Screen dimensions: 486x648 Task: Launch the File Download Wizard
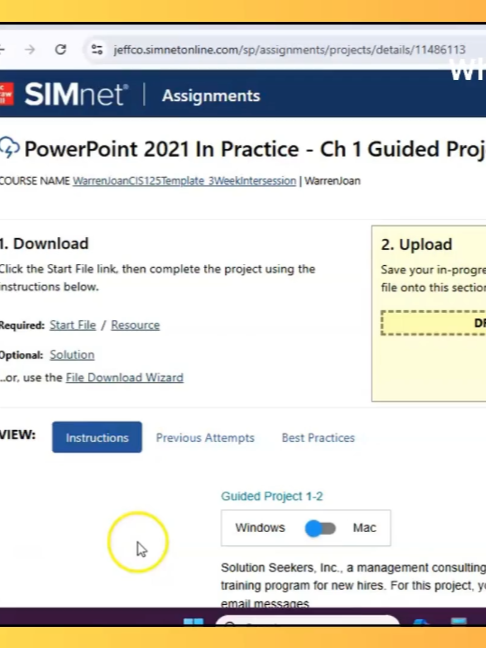click(x=124, y=378)
